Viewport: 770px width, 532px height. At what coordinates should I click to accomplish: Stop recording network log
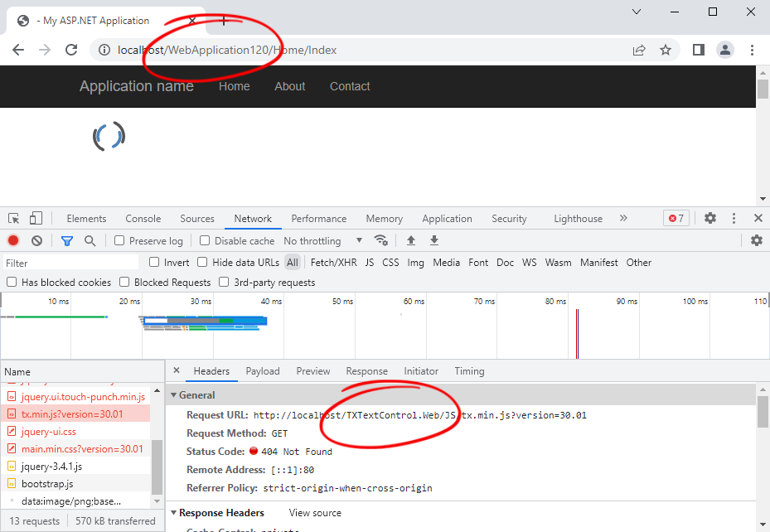(x=13, y=240)
